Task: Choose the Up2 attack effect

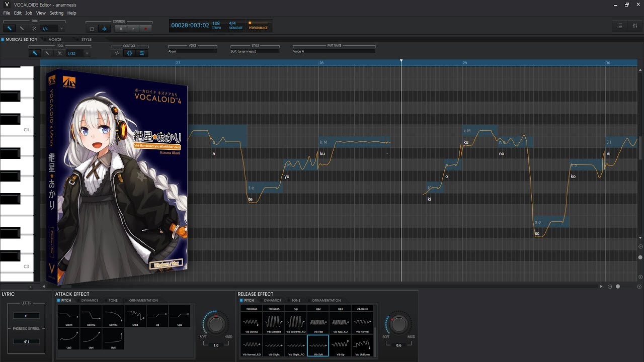Action: [x=179, y=316]
